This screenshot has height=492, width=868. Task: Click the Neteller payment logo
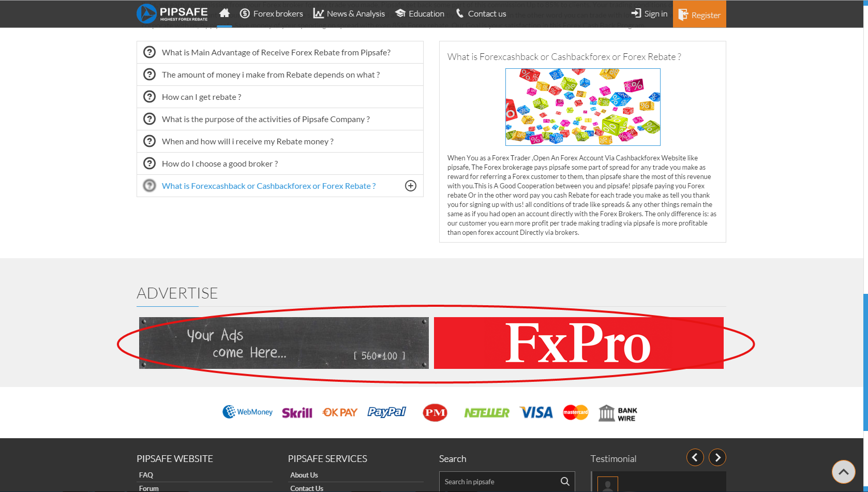click(487, 412)
